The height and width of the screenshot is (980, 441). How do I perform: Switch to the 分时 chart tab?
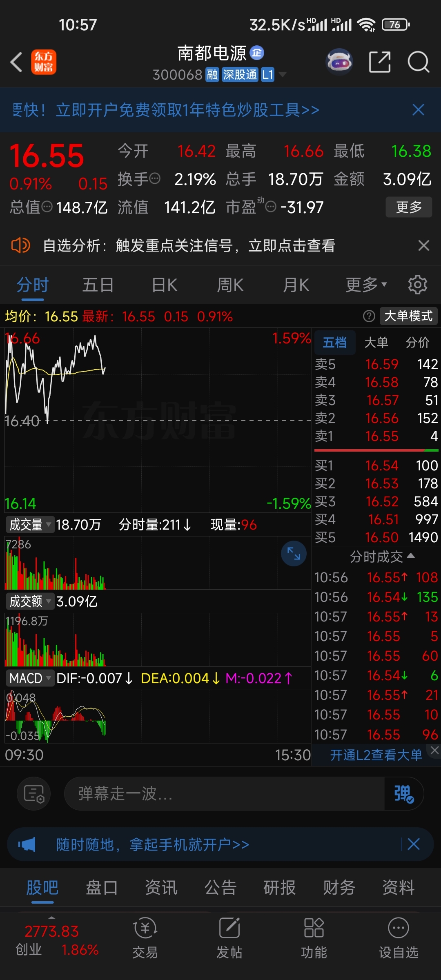click(33, 285)
